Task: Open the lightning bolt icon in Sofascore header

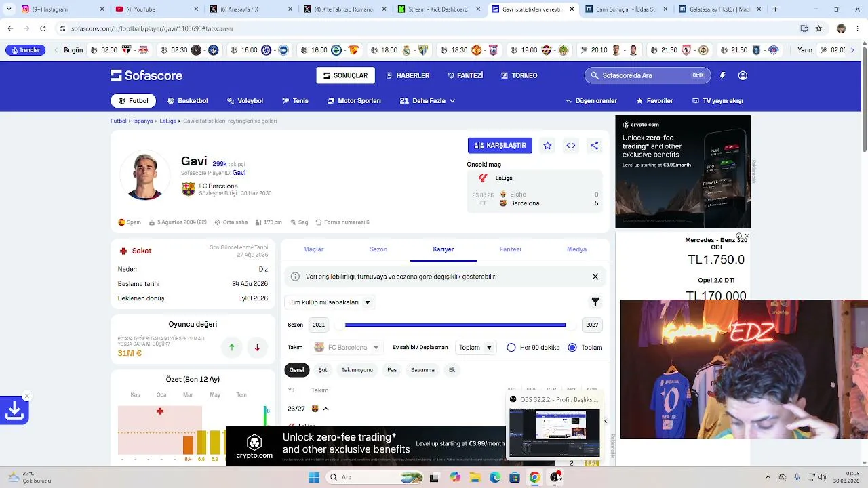Action: (x=722, y=75)
